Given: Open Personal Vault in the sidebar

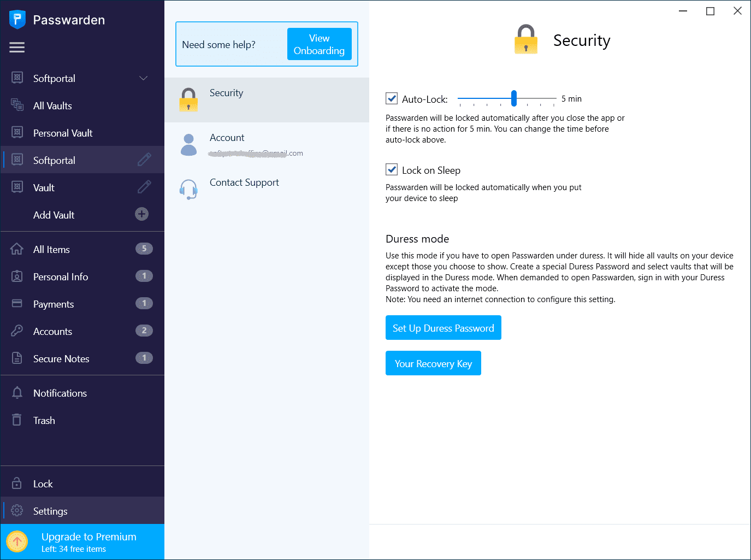Looking at the screenshot, I should 82,133.
